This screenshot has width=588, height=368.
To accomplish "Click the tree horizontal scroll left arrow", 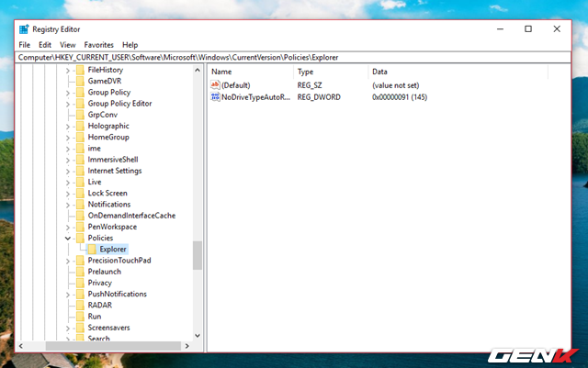I will tap(21, 346).
